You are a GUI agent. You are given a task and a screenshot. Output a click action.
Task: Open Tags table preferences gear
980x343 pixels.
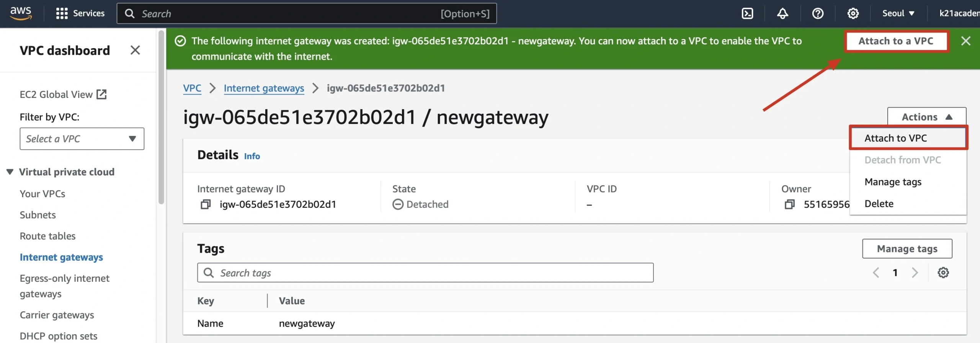(943, 273)
